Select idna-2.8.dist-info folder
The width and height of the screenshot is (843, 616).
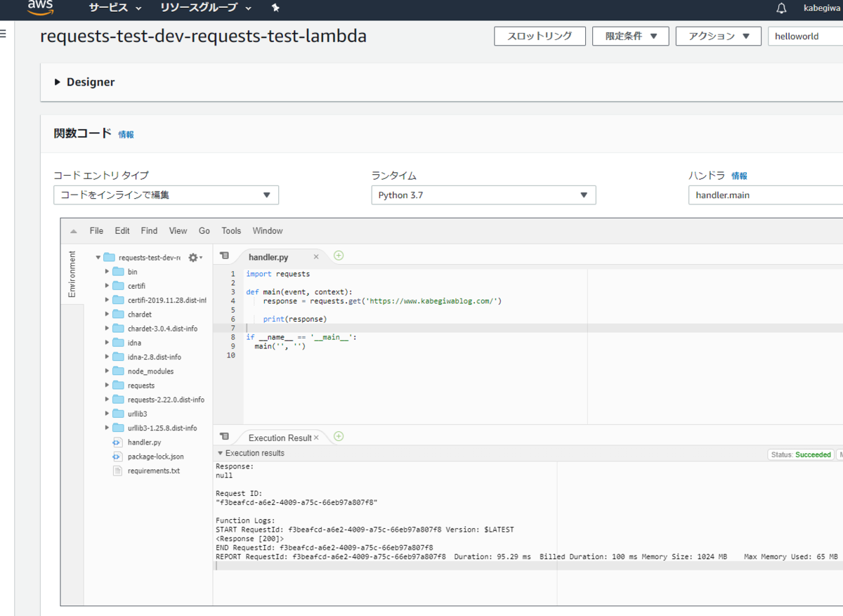coord(155,357)
